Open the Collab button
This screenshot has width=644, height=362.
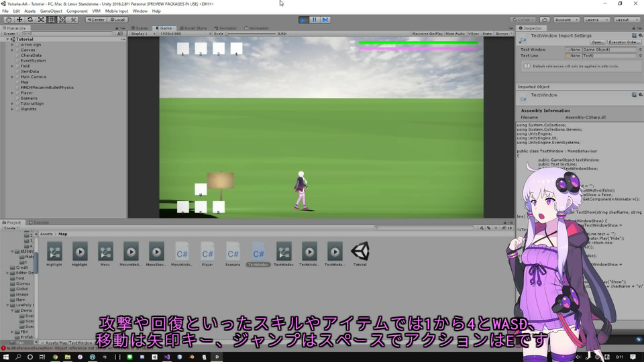(x=523, y=19)
